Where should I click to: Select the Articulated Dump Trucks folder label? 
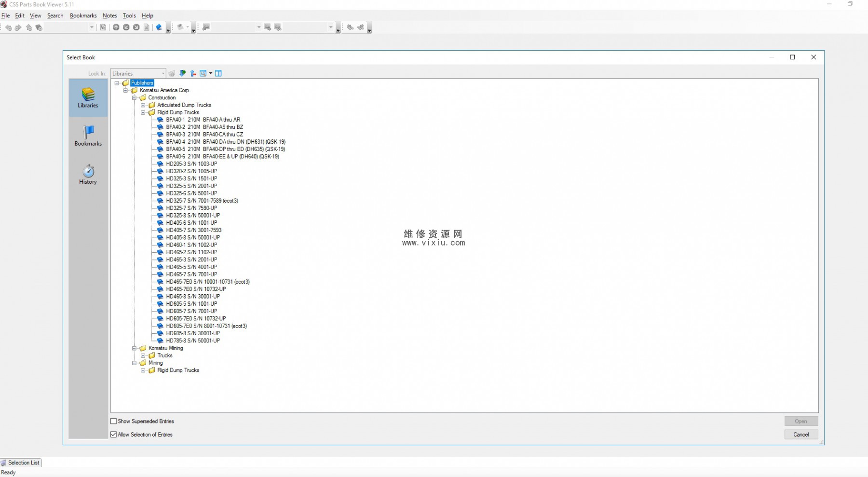184,105
